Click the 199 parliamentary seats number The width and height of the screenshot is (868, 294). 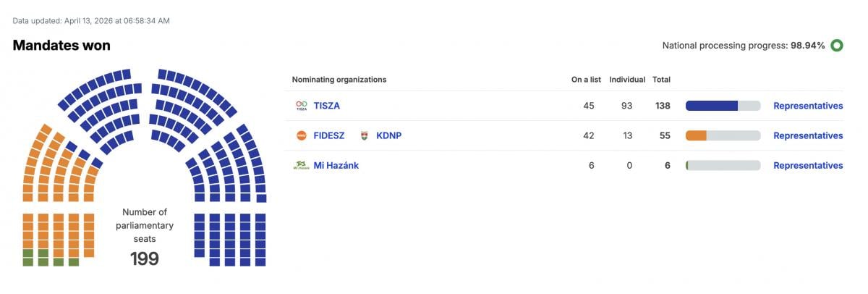(144, 259)
